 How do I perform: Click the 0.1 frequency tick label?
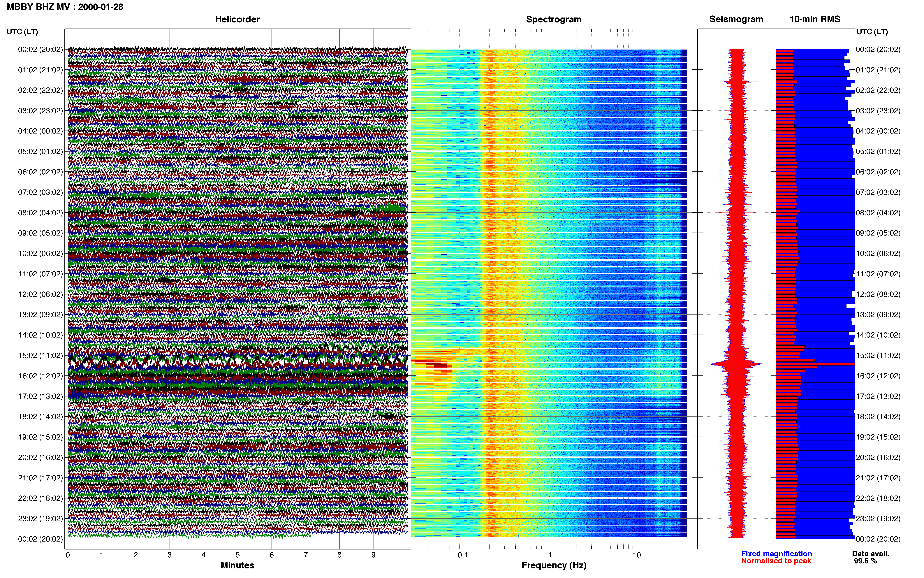coord(463,555)
